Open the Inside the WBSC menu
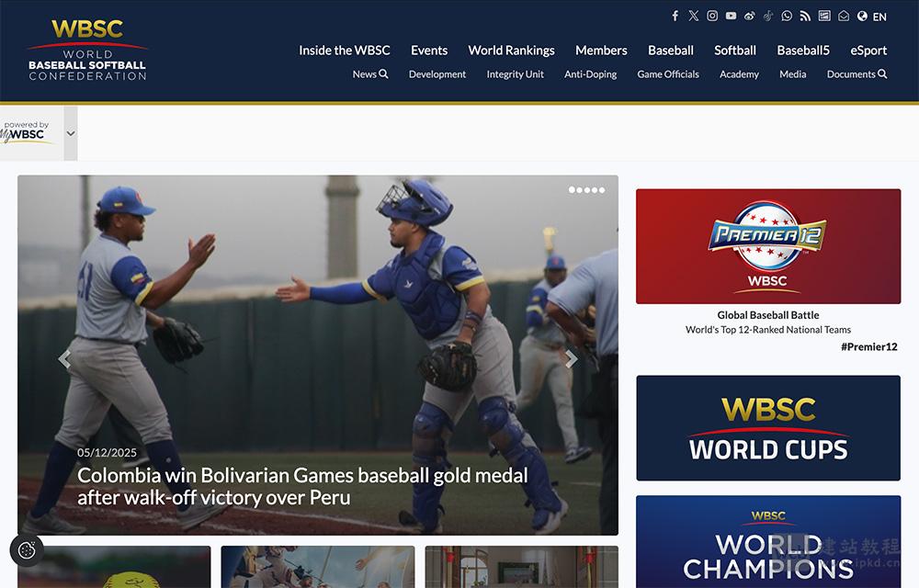The width and height of the screenshot is (919, 588). point(344,51)
